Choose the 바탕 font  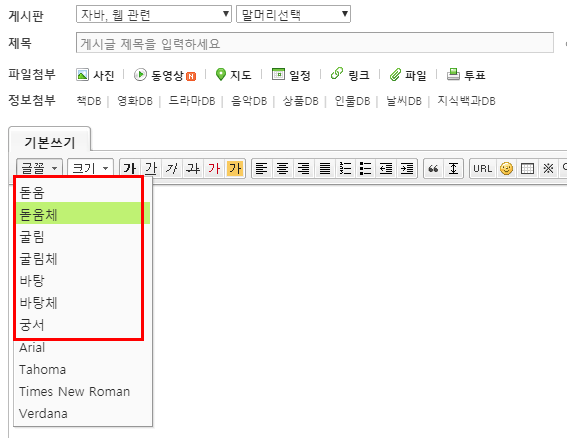(83, 281)
